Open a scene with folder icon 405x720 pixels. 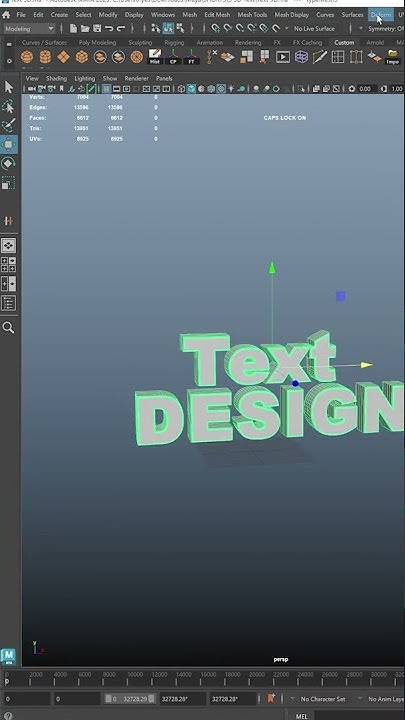click(x=85, y=28)
